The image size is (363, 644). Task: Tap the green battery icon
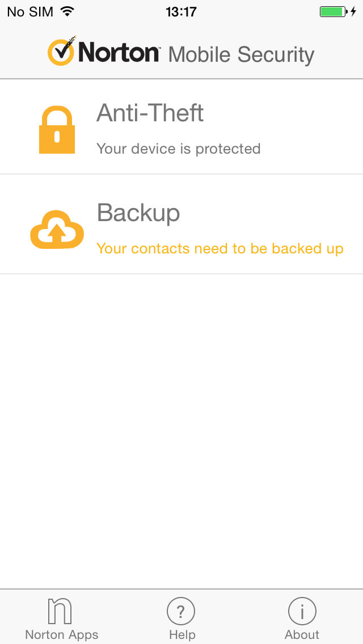click(x=333, y=12)
